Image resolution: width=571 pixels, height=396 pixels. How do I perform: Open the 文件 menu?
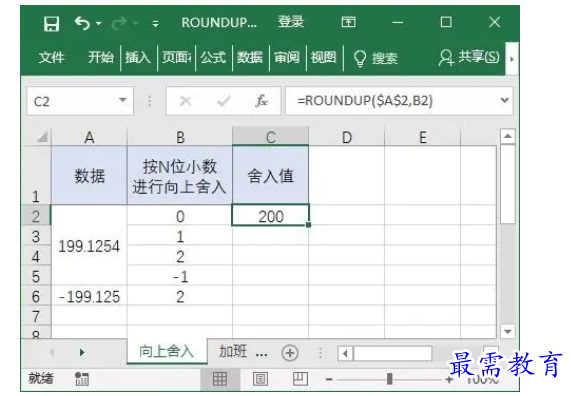coord(51,57)
